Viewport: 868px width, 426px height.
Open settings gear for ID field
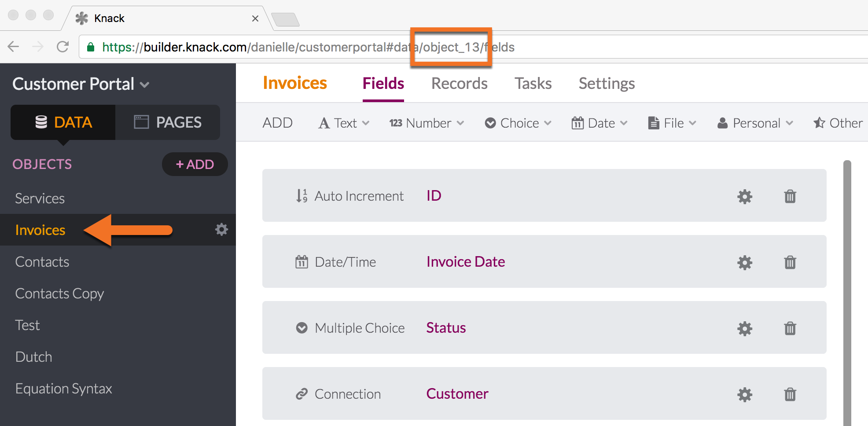point(744,196)
